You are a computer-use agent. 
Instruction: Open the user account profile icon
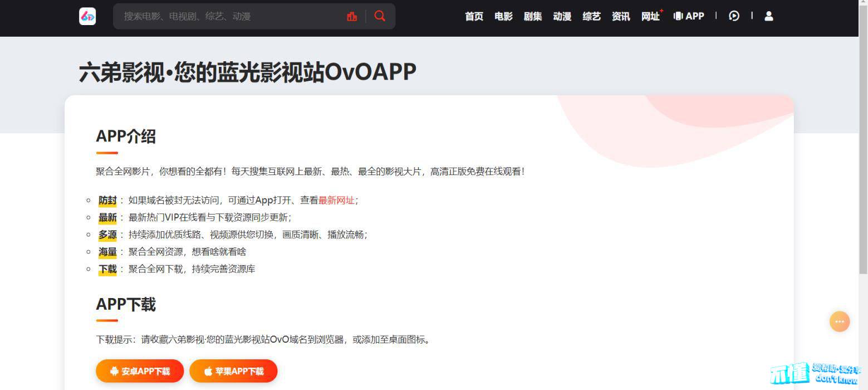pyautogui.click(x=768, y=16)
